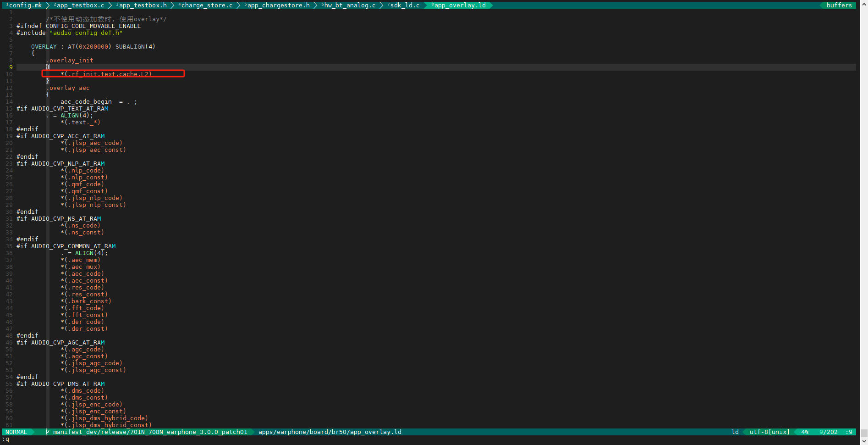
Task: Click the 9/202 line counter
Action: click(x=829, y=432)
